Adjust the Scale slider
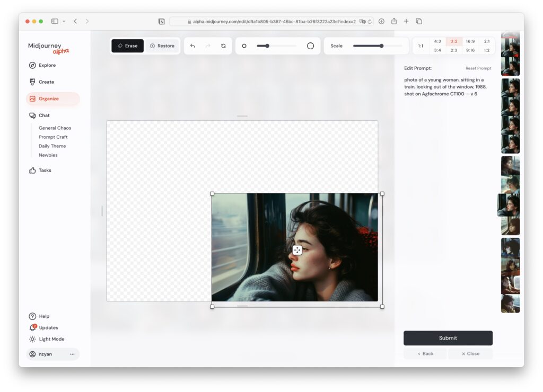This screenshot has height=392, width=543. (x=378, y=46)
